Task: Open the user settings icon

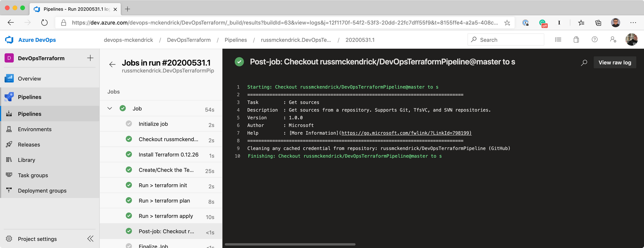Action: [x=613, y=40]
